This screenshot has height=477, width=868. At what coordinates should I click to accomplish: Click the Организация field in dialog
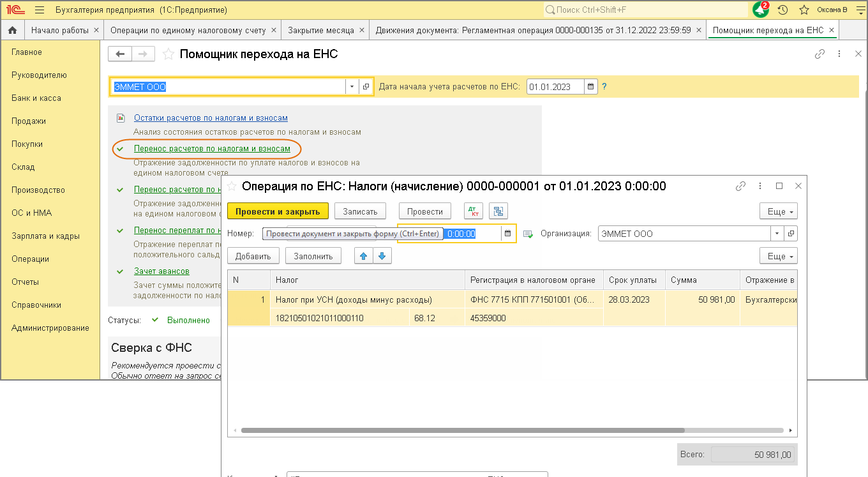(x=684, y=234)
